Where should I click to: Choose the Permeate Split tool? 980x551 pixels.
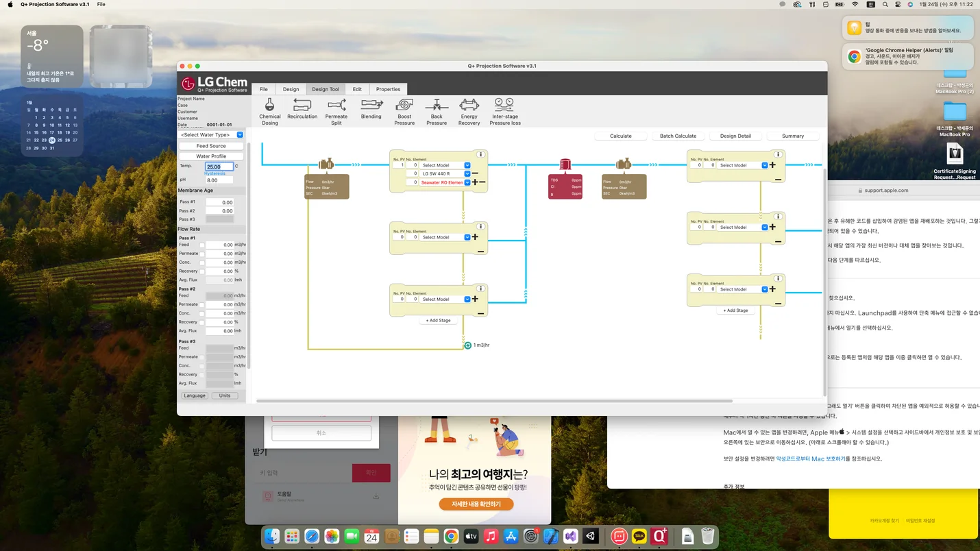336,111
